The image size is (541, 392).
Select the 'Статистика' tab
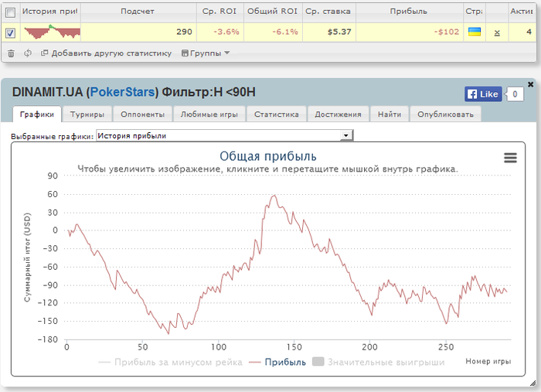(x=277, y=114)
